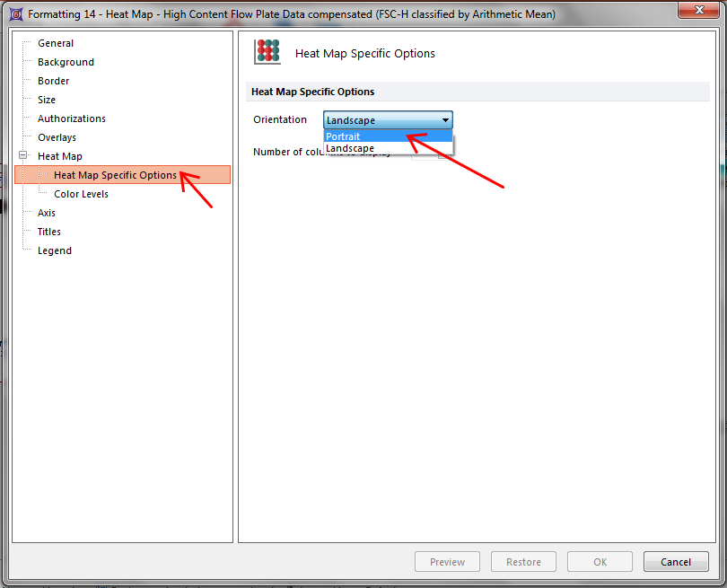Viewport: 727px width, 588px height.
Task: Select the Axis category
Action: pyautogui.click(x=47, y=213)
